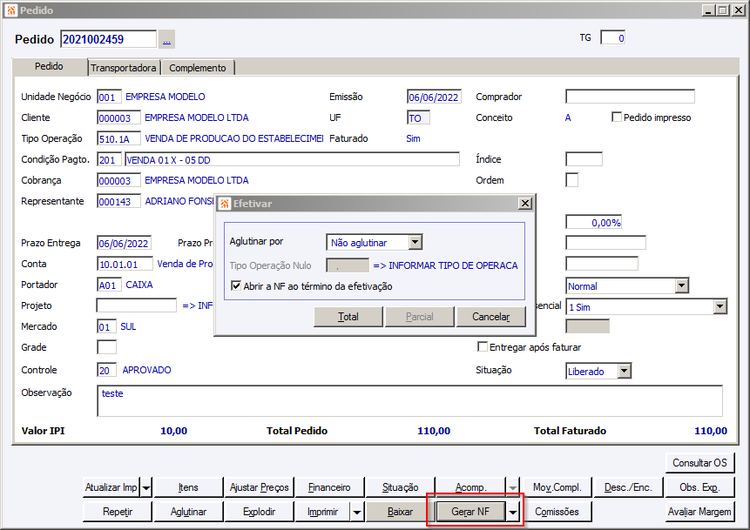Viewport: 750px width, 530px height.
Task: Click the Avaliar Margem button
Action: (x=699, y=512)
